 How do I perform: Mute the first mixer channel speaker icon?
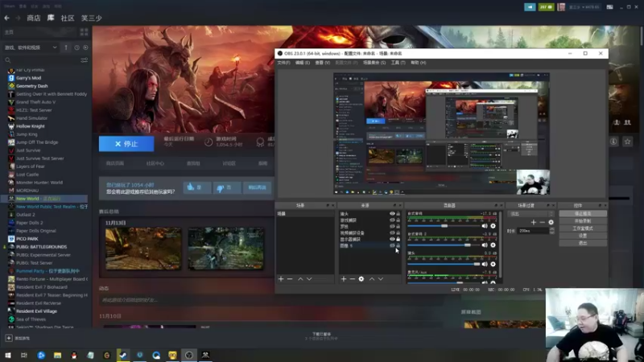coord(485,226)
